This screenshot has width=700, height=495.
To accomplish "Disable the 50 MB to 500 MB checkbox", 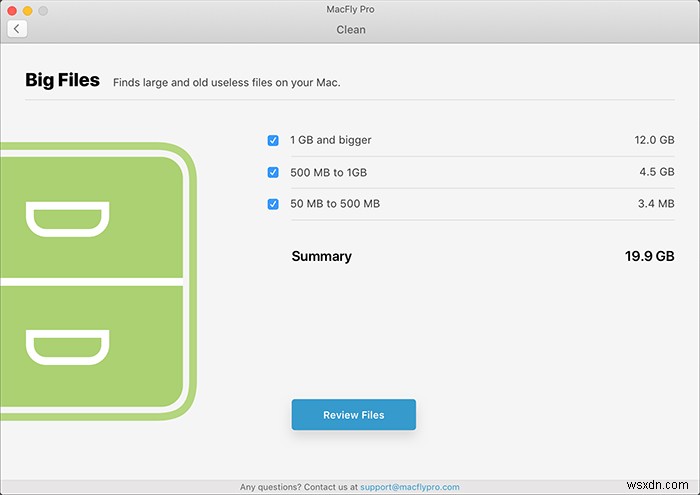I will pos(273,204).
